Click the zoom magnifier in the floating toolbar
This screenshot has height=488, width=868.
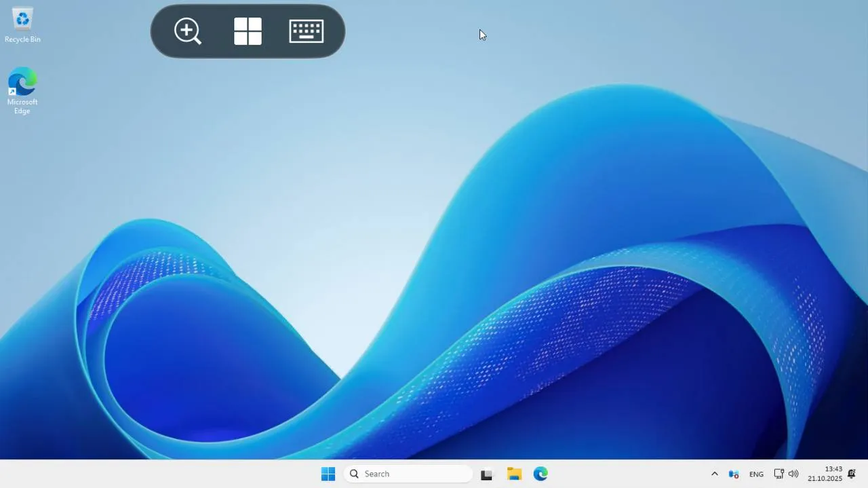[x=187, y=31]
